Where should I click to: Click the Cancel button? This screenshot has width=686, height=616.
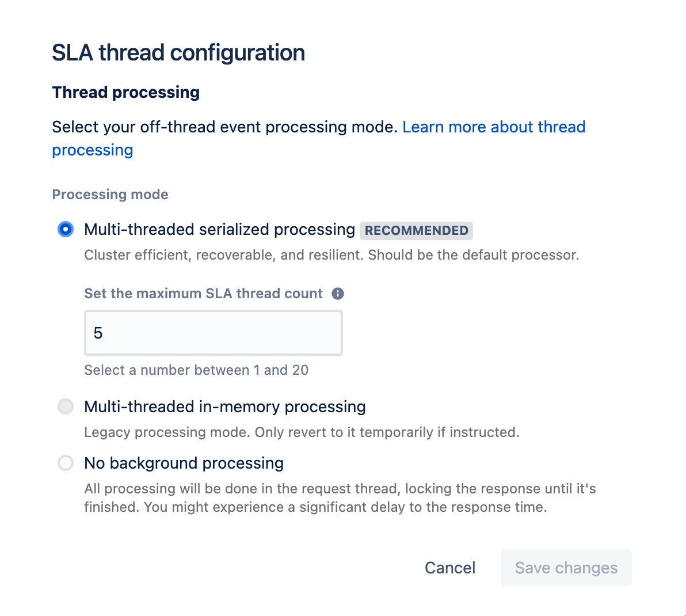coord(449,568)
